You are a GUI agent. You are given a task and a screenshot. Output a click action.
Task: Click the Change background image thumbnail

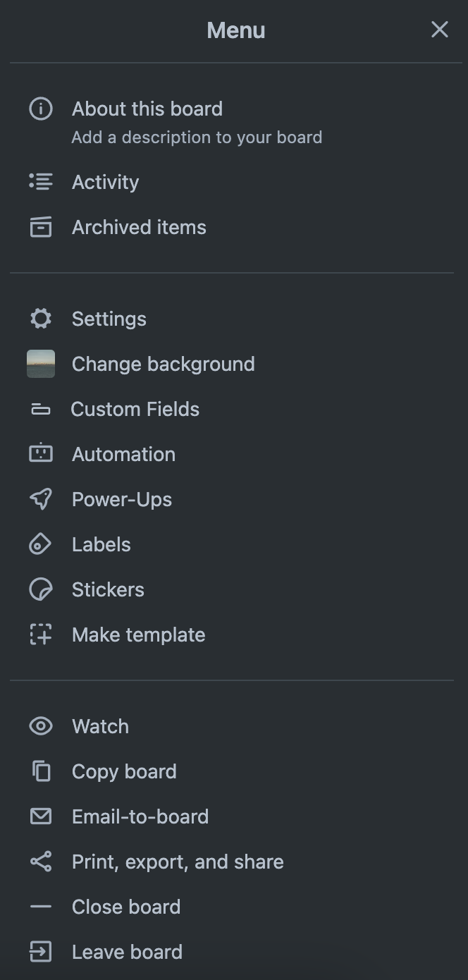point(40,364)
